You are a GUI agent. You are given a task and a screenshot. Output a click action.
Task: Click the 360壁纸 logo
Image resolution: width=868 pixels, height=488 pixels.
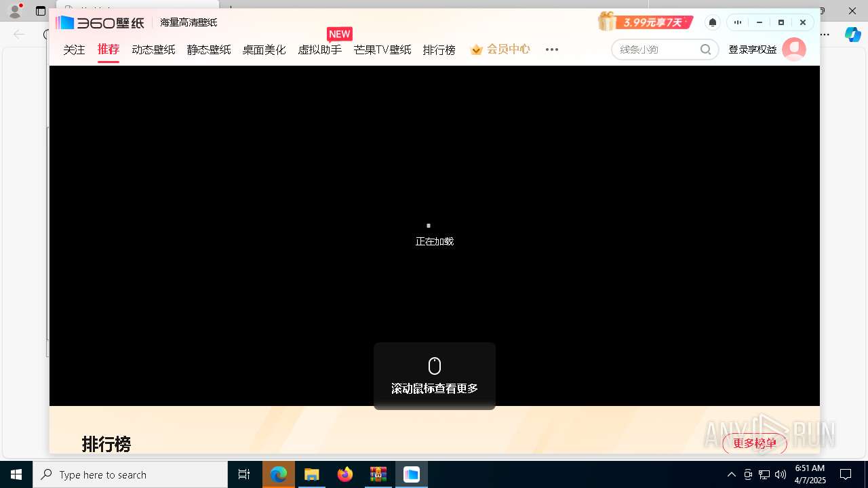coord(100,22)
